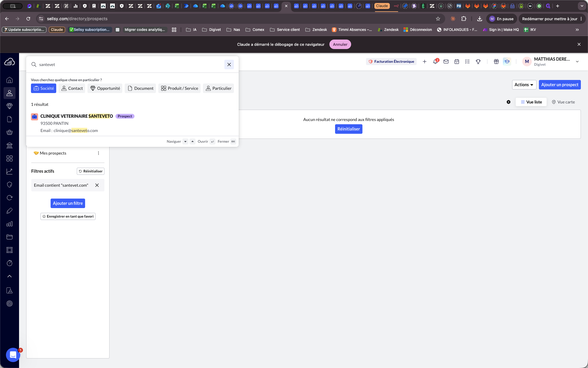The width and height of the screenshot is (588, 368).
Task: Open the Service client bookmarks folder
Action: (285, 30)
